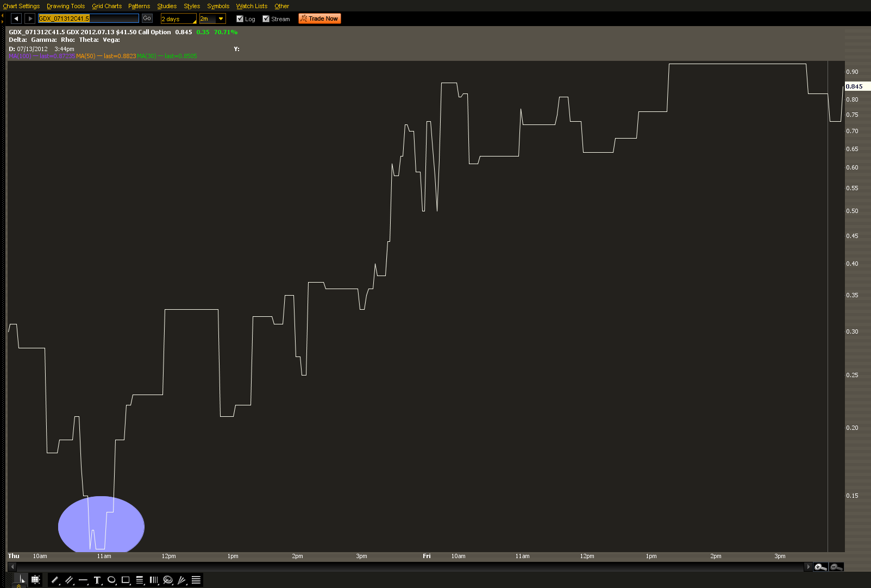The height and width of the screenshot is (588, 871).
Task: Open the Grid Charts menu
Action: [x=106, y=6]
